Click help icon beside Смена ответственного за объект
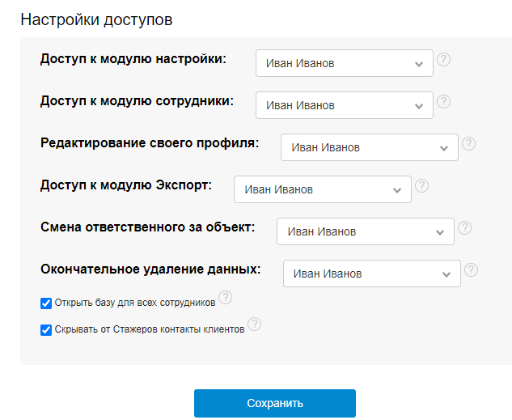 click(x=464, y=228)
